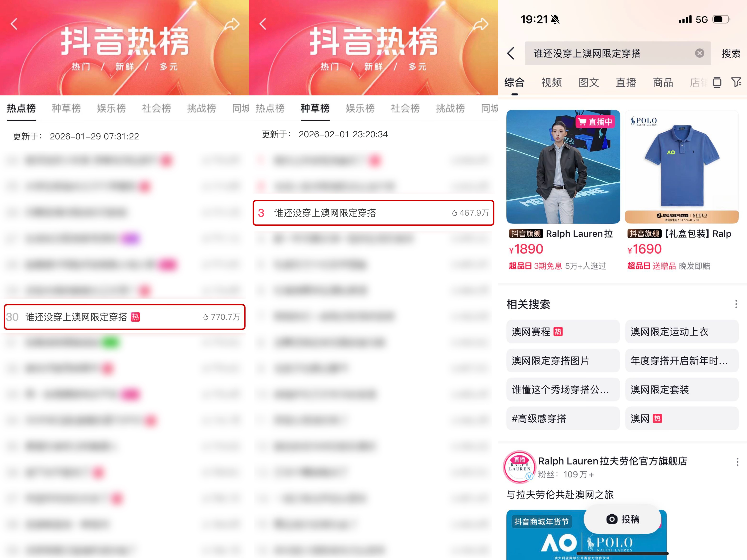The width and height of the screenshot is (747, 560).
Task: Go back using the arrow on the left 抖音热榜 header
Action: pyautogui.click(x=14, y=24)
